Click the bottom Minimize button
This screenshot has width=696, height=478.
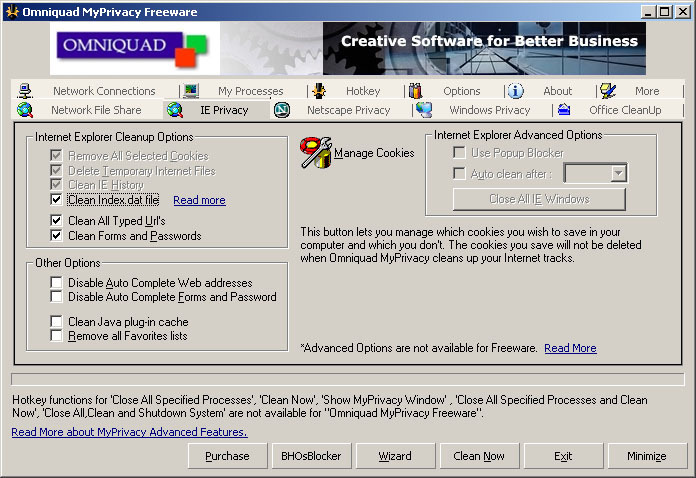point(647,456)
